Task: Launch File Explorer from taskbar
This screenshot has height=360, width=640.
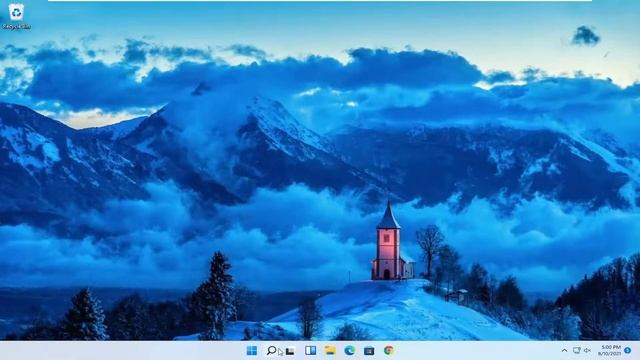Action: pos(330,350)
